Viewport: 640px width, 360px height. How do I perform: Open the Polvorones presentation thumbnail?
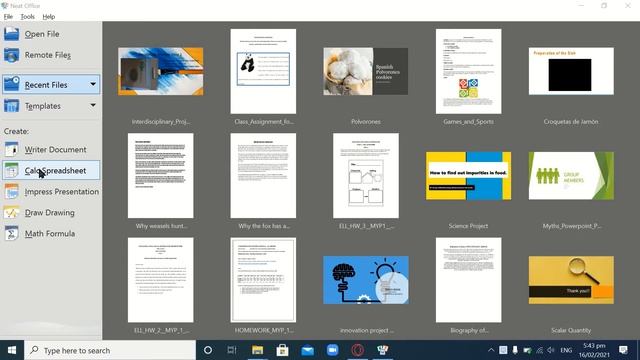click(x=366, y=71)
